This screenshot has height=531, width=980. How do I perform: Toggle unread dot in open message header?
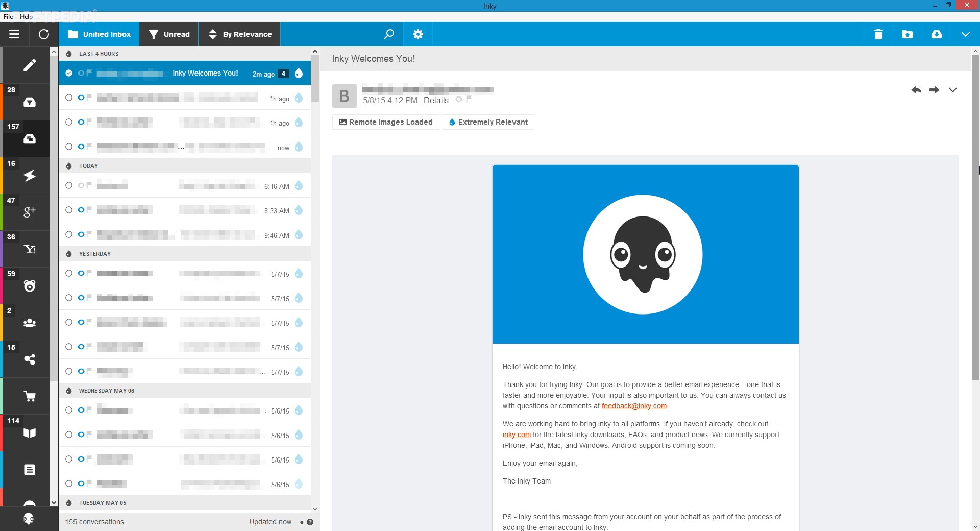click(x=459, y=100)
